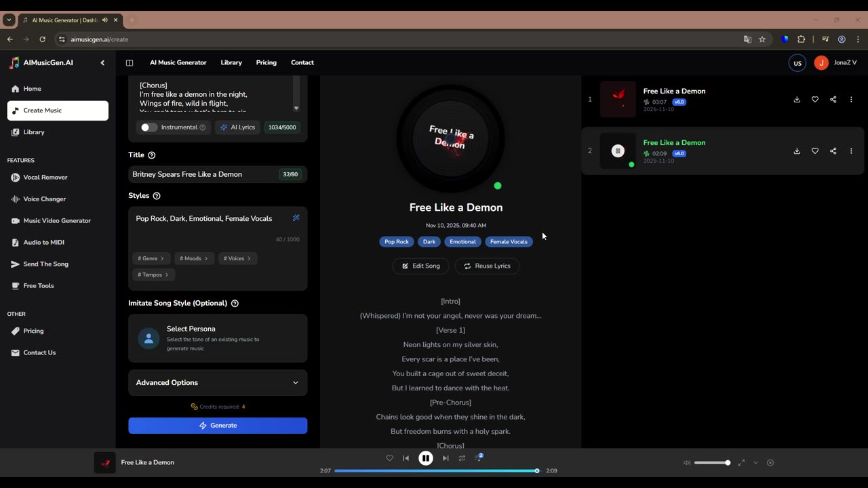
Task: Open the playlist queue icon in player
Action: (478, 458)
